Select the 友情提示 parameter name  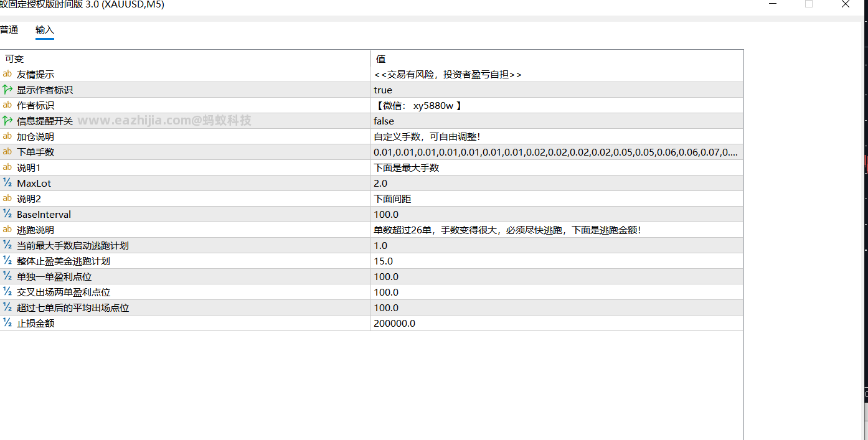click(x=35, y=74)
